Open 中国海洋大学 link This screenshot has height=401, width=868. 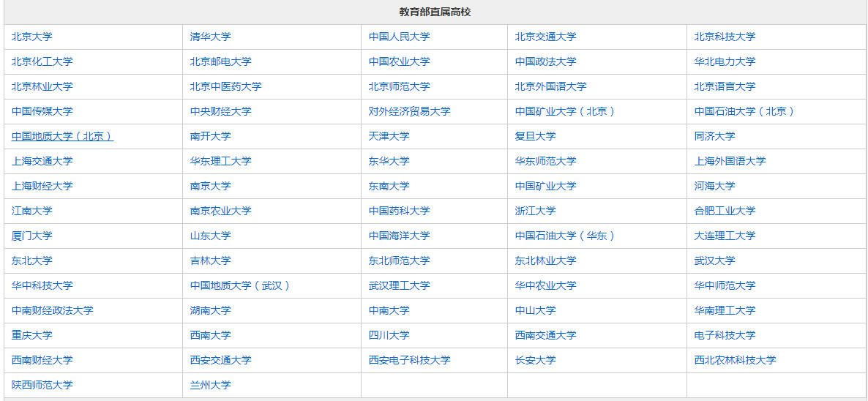pos(399,236)
